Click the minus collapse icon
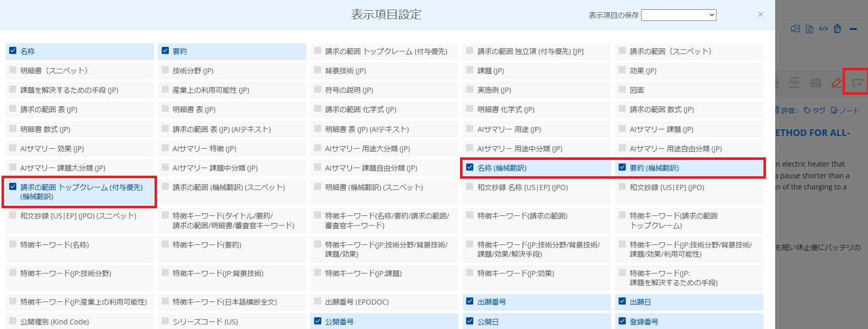 [853, 29]
